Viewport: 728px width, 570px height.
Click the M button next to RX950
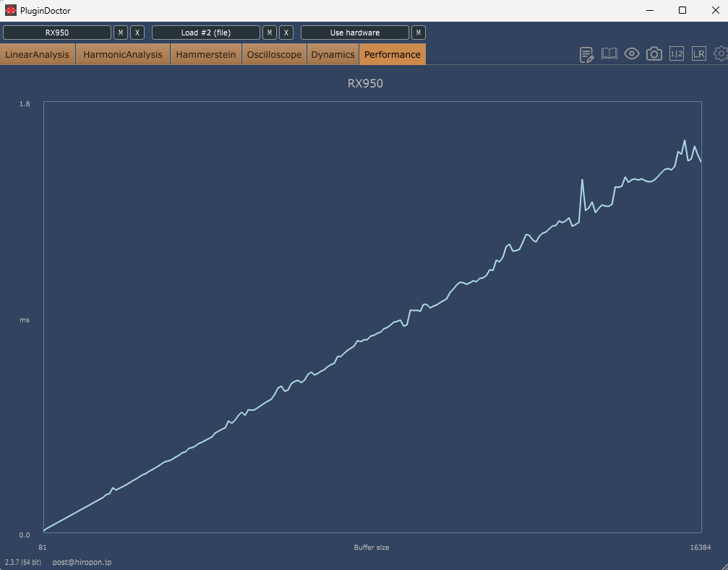pyautogui.click(x=121, y=33)
